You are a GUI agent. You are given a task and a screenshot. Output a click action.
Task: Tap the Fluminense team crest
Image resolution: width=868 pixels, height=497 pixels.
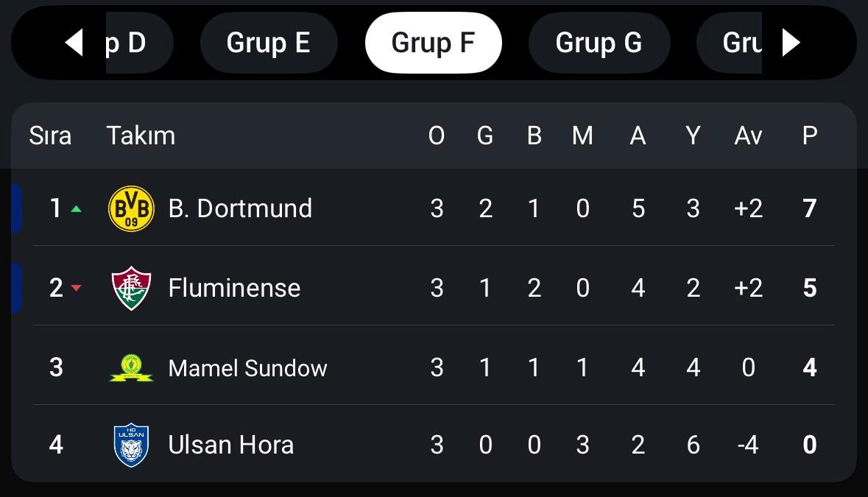[x=131, y=288]
